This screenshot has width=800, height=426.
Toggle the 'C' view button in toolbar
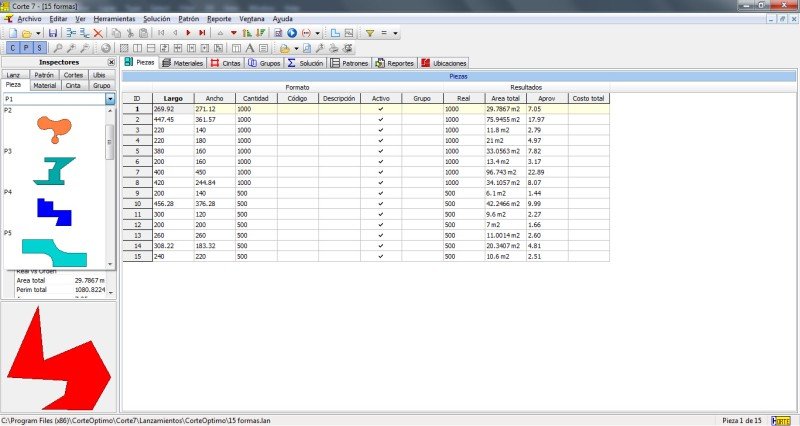tap(11, 48)
